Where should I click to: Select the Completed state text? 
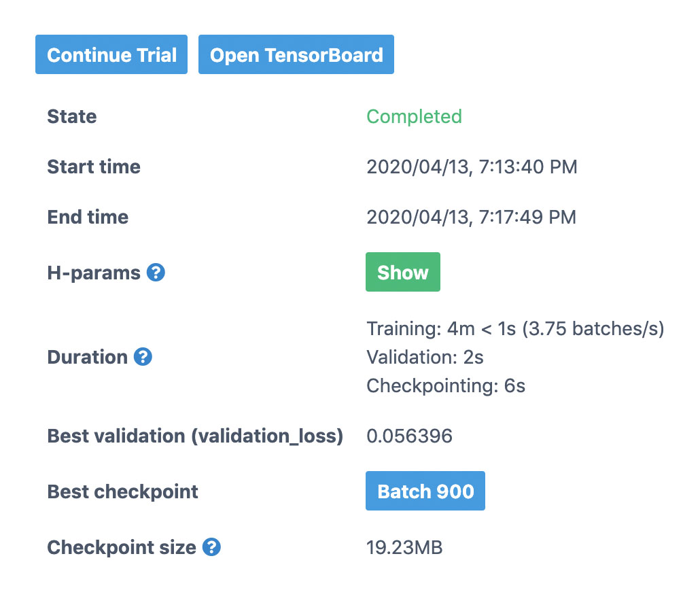tap(414, 116)
